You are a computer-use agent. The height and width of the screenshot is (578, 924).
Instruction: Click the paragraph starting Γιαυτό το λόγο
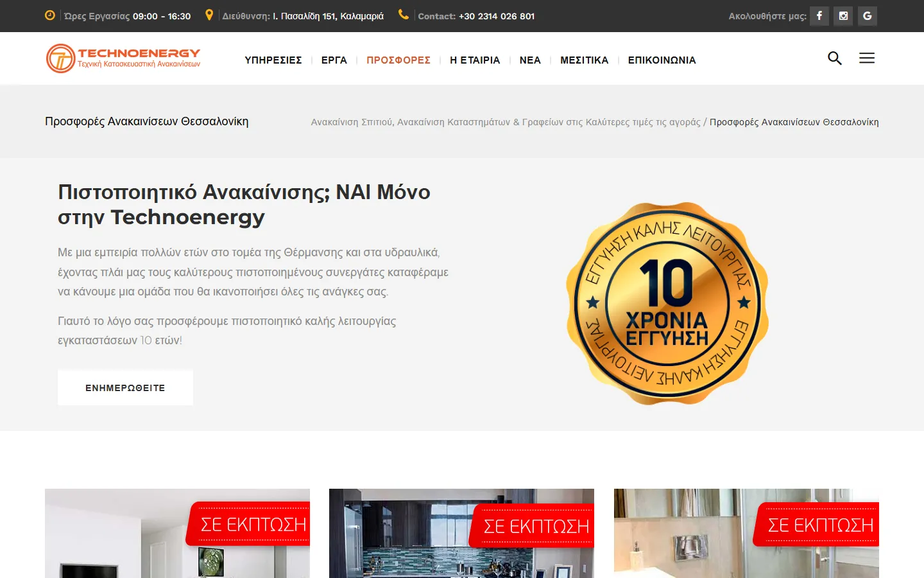click(x=227, y=331)
